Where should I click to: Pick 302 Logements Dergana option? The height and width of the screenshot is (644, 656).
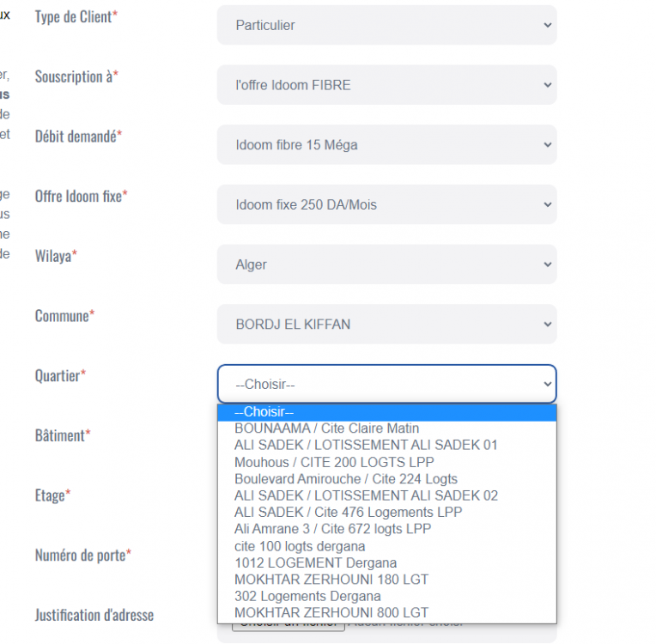point(386,596)
